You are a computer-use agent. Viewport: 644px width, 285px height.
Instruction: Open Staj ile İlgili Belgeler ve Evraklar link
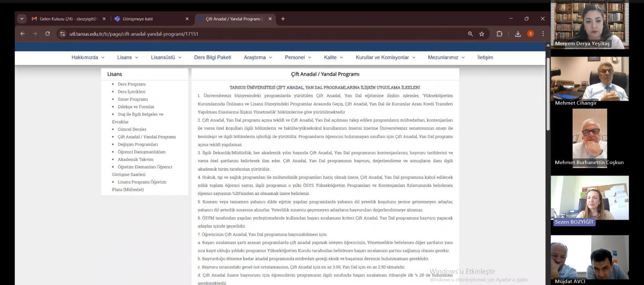pyautogui.click(x=138, y=118)
